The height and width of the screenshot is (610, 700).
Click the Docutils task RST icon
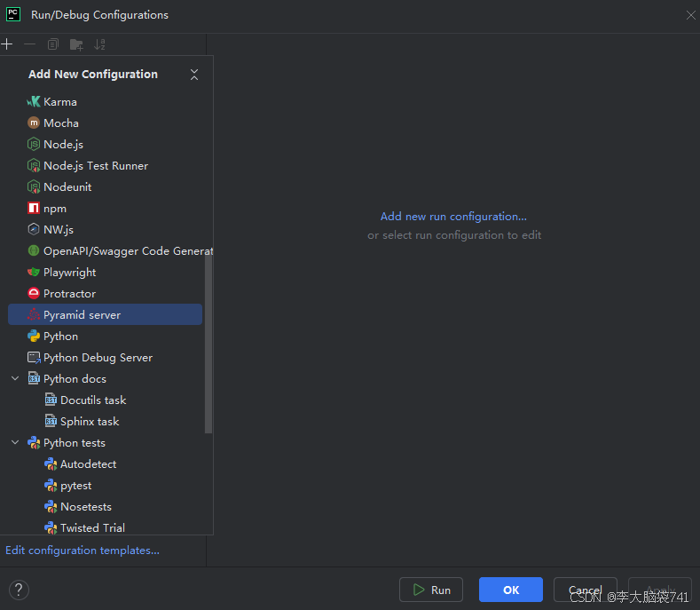pyautogui.click(x=51, y=400)
